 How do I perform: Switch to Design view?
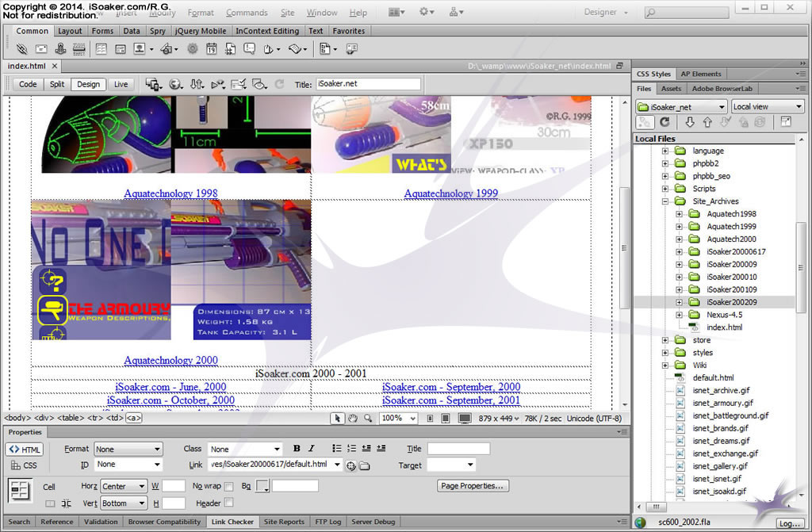[x=89, y=84]
